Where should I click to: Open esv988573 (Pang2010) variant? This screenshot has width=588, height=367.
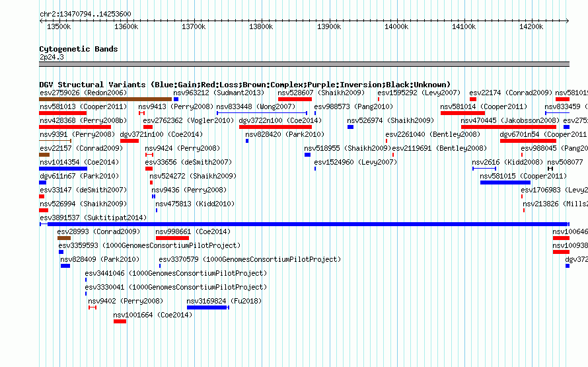point(353,106)
